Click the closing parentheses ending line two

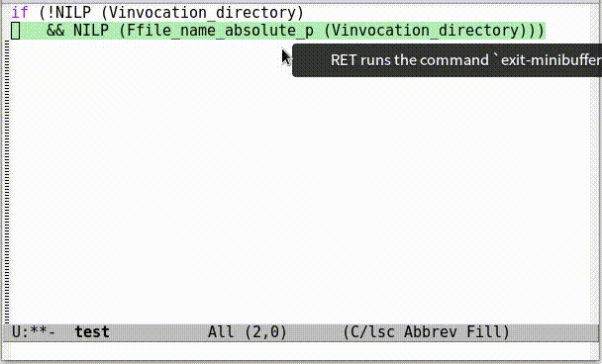532,31
